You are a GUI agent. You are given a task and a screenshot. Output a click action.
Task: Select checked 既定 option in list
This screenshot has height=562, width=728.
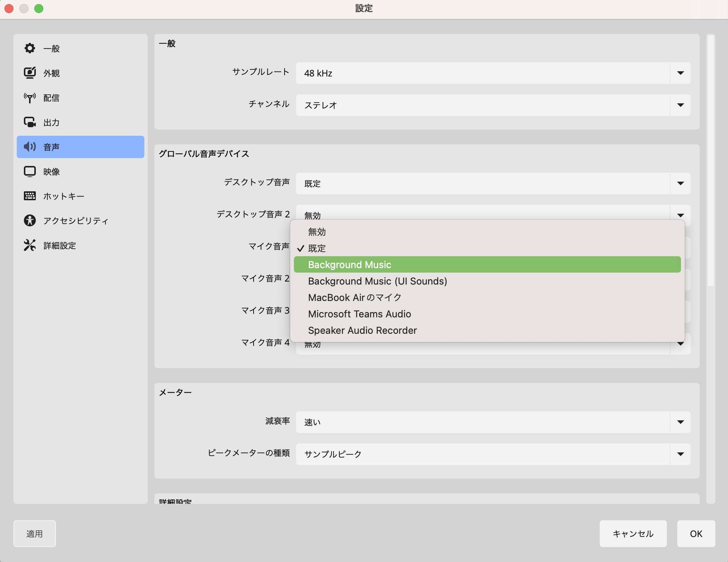[x=487, y=248]
